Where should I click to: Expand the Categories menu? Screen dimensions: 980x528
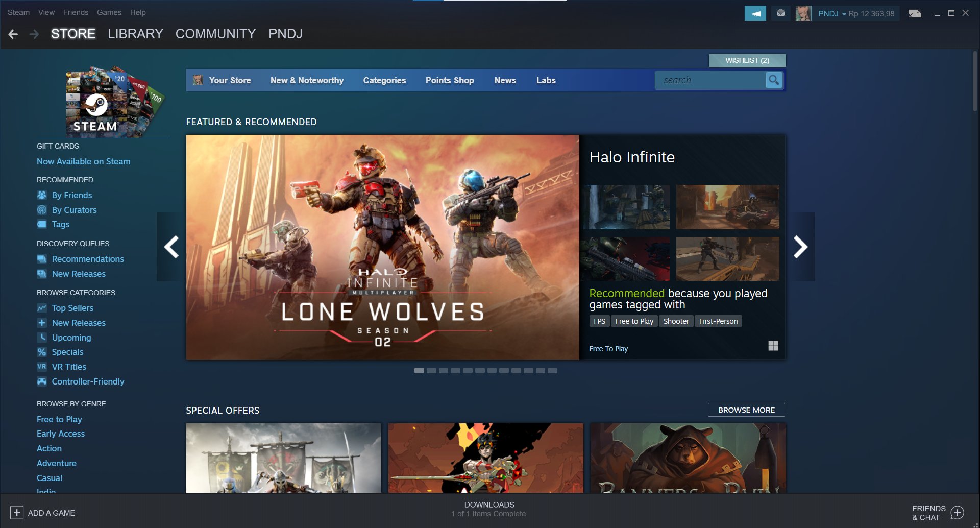point(384,80)
